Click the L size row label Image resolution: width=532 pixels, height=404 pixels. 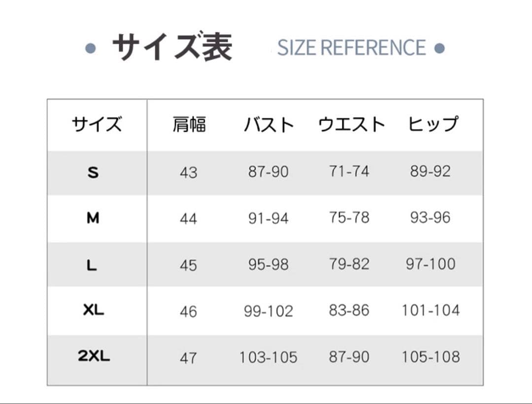click(92, 266)
